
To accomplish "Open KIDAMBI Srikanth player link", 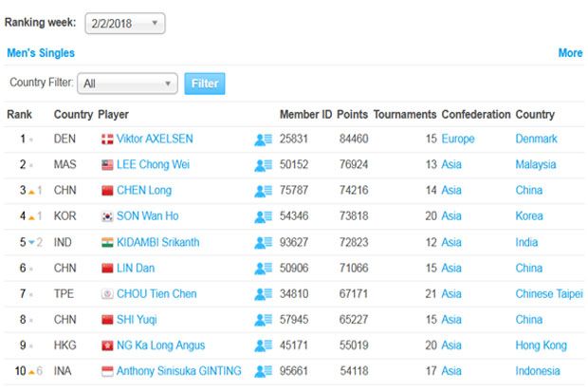I will coord(157,242).
